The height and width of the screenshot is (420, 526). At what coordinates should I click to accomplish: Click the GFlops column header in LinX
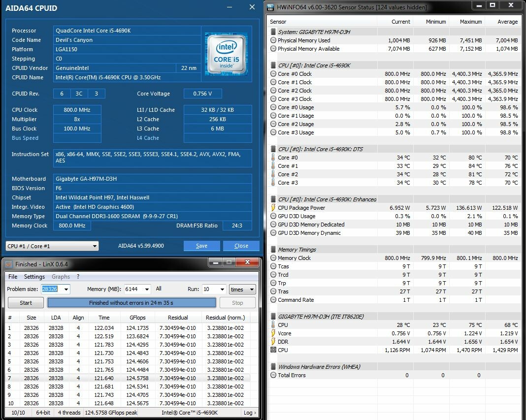tap(137, 318)
